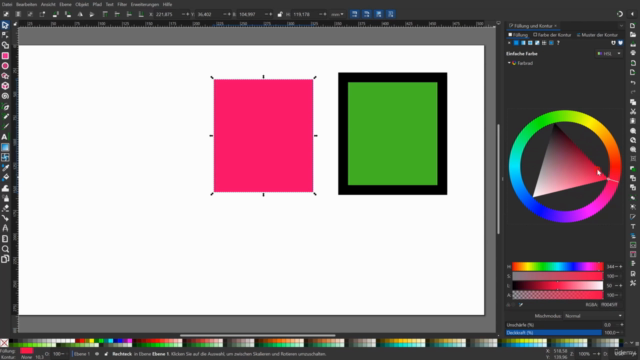Open the mm units dropdown
This screenshot has height=360, width=640.
[337, 14]
